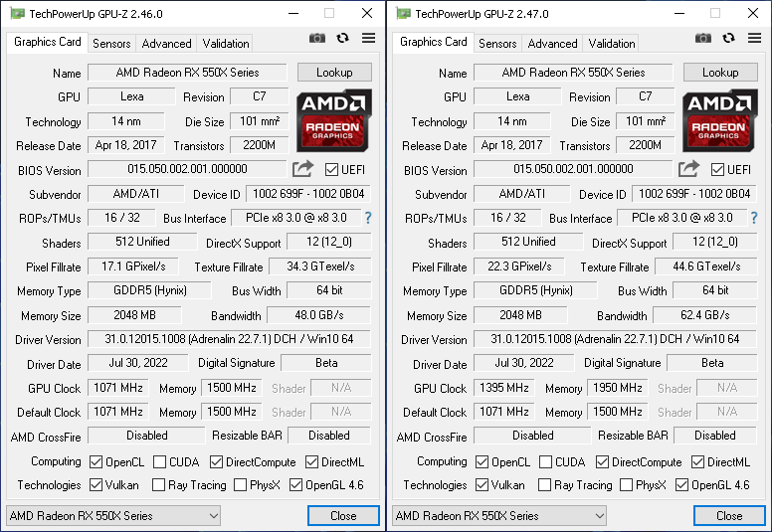Click the refresh icon in GPU-Z 2.46.0 window
Screen dimensions: 772x532
[342, 38]
